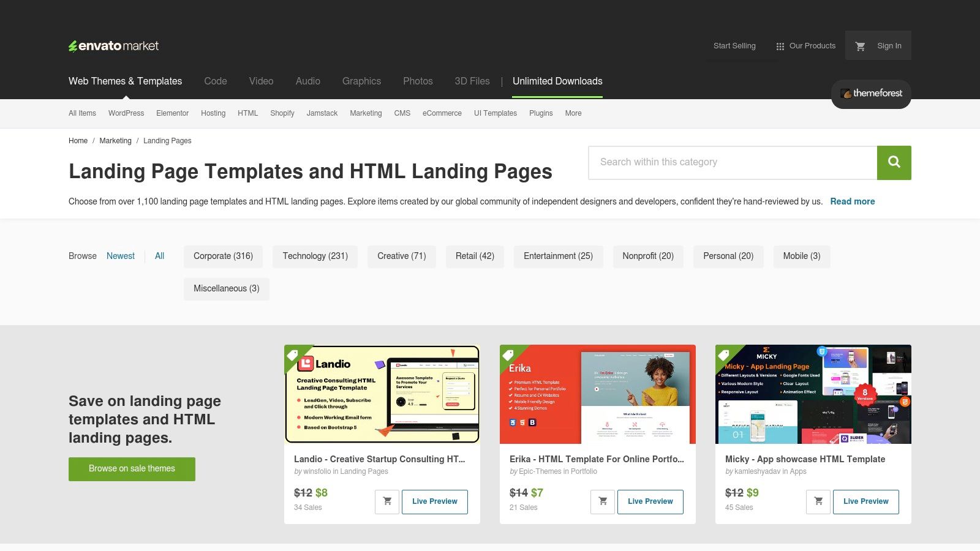Screen dimensions: 980x551
Task: Open Live Preview for Erika template
Action: coord(650,501)
